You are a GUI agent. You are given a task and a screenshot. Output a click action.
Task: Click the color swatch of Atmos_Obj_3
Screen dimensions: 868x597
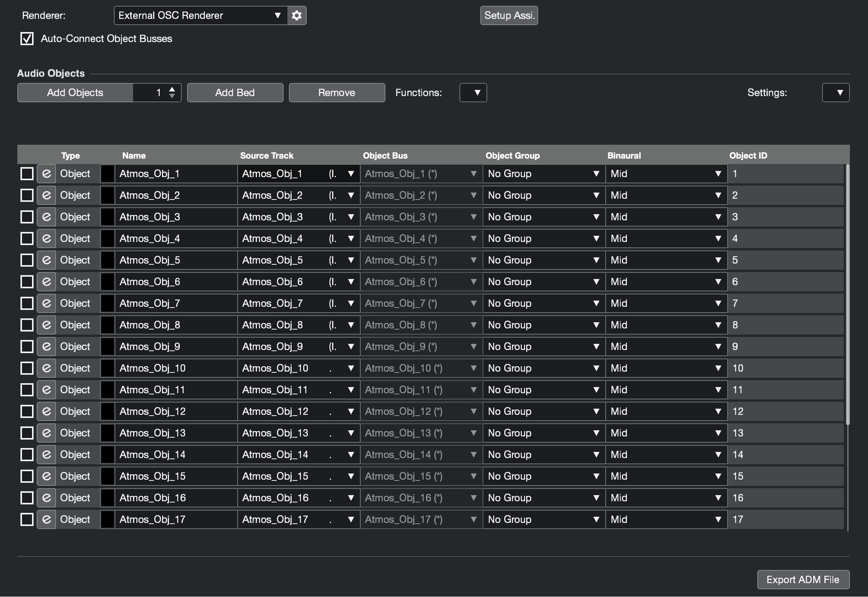108,217
